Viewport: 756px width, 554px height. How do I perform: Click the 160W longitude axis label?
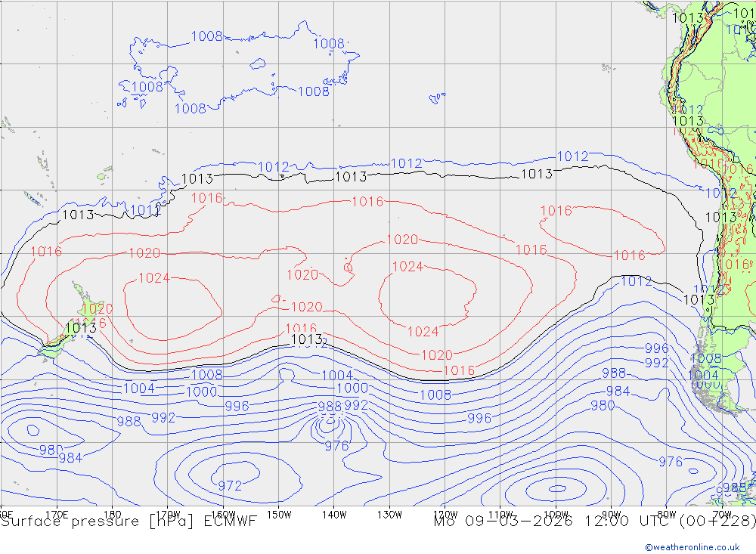pos(223,515)
